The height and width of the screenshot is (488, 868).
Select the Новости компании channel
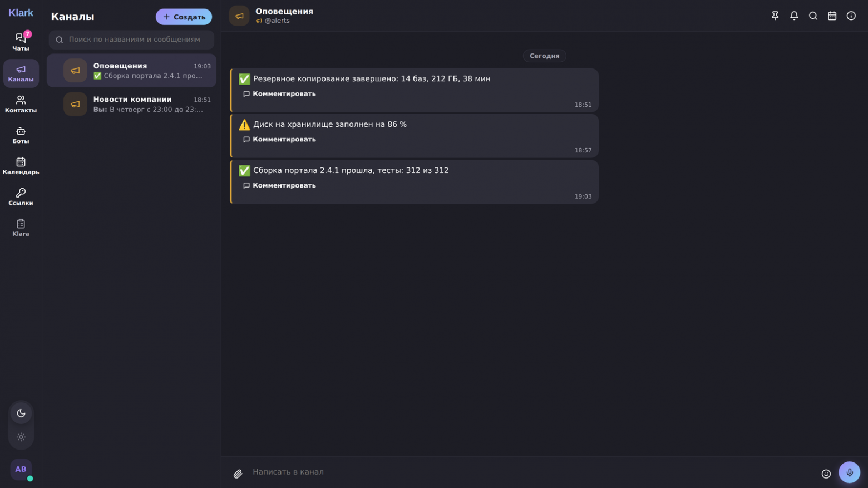[131, 104]
